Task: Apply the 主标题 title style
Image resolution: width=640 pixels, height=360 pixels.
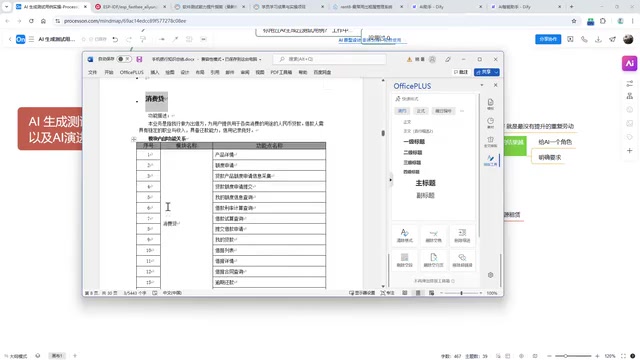Action: 425,183
